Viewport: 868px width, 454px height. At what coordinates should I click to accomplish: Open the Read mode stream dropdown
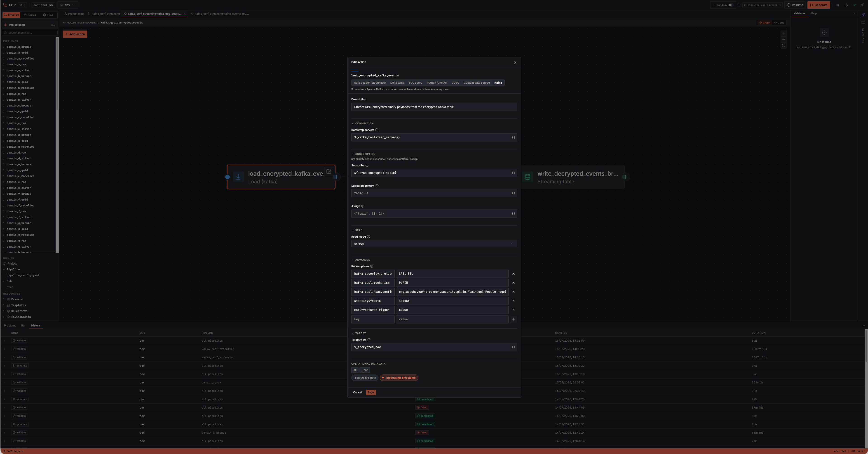[x=434, y=244]
